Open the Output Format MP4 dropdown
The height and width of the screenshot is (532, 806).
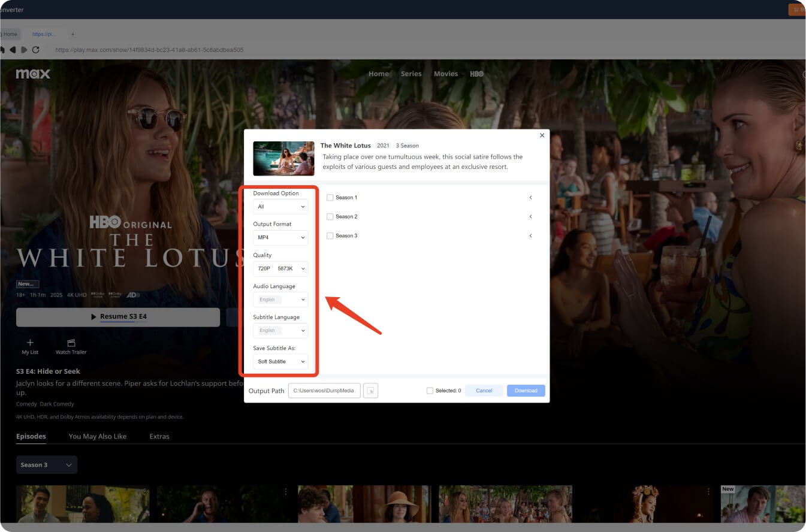pos(280,238)
